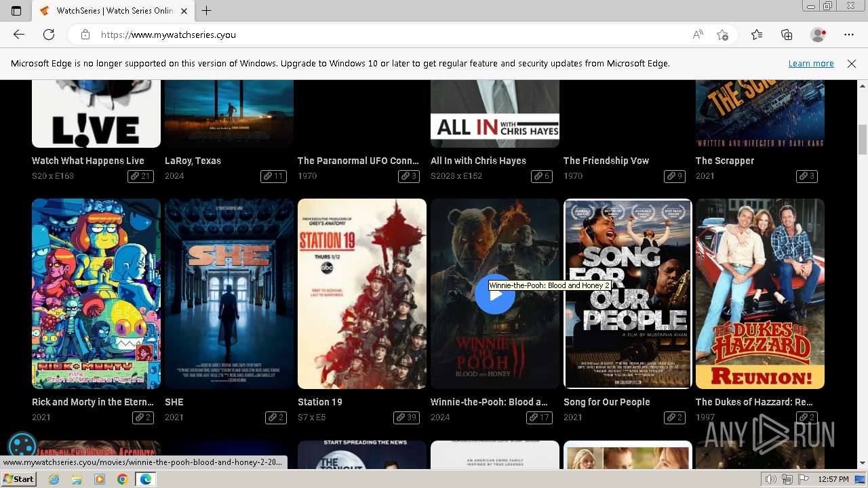868x488 pixels.
Task: Dismiss the Edge unsupported notification bar
Action: pyautogui.click(x=852, y=63)
